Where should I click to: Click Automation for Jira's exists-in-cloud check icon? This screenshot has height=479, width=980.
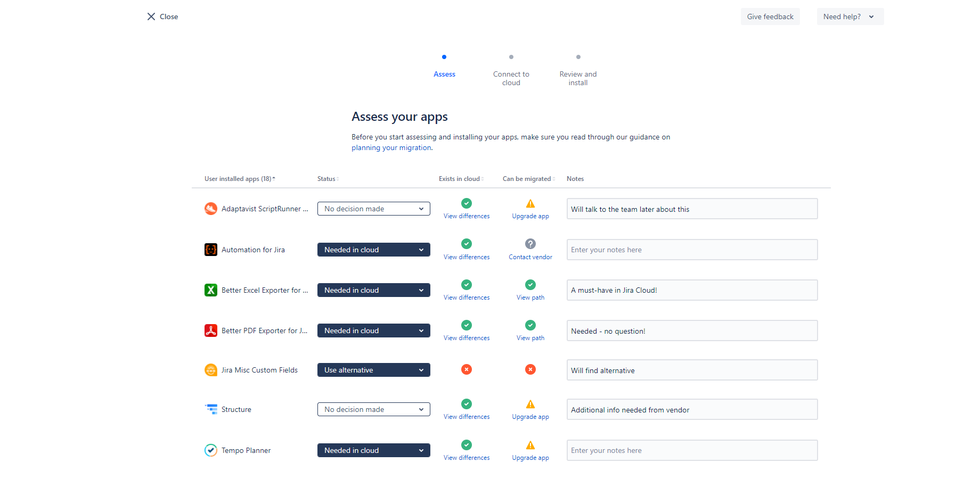coord(467,244)
